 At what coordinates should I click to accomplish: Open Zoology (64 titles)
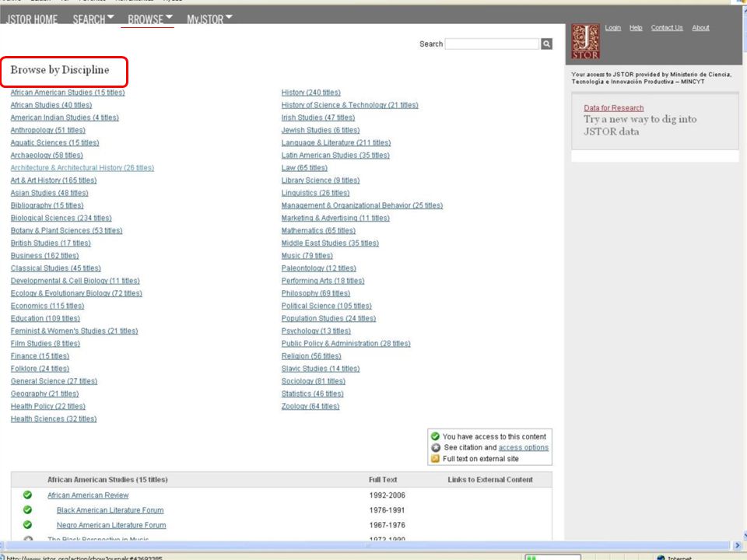[310, 407]
